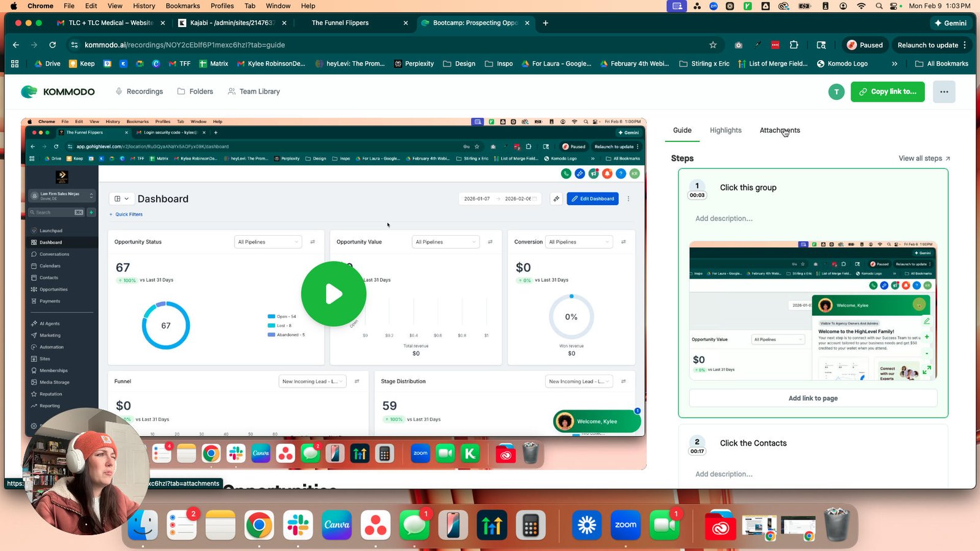Open the Chrome apps grid icon
The image size is (980, 551).
[x=15, y=64]
